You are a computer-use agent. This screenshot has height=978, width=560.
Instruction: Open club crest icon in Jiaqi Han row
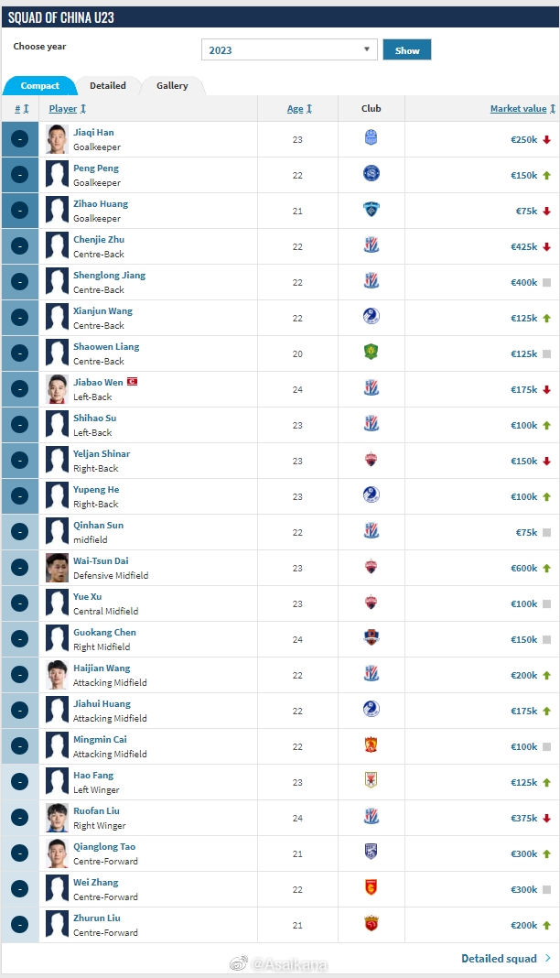371,138
